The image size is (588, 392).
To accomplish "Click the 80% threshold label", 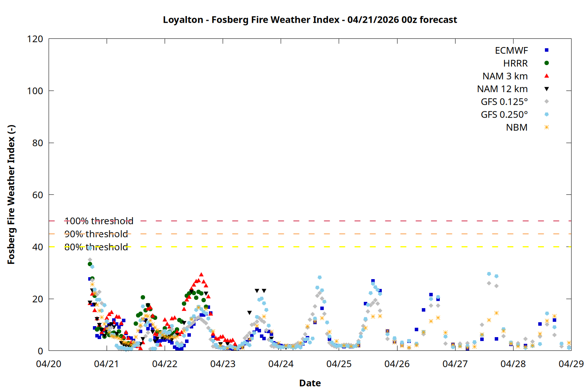I will point(96,247).
